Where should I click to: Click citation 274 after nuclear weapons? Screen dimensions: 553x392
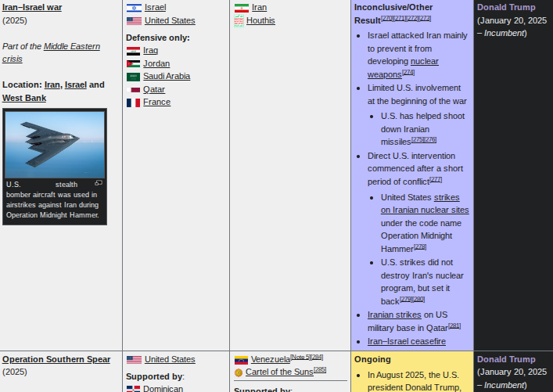pos(408,72)
